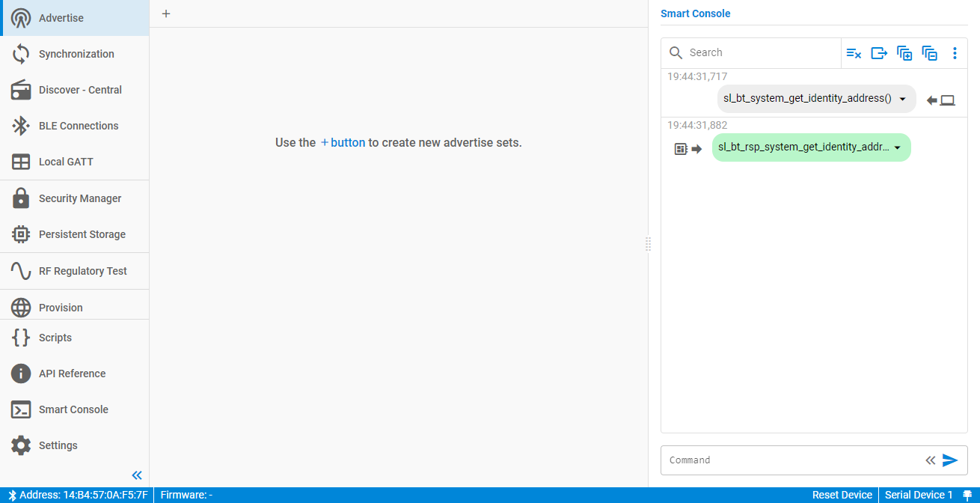Open command history double-chevron icon
The image size is (980, 503).
[930, 460]
